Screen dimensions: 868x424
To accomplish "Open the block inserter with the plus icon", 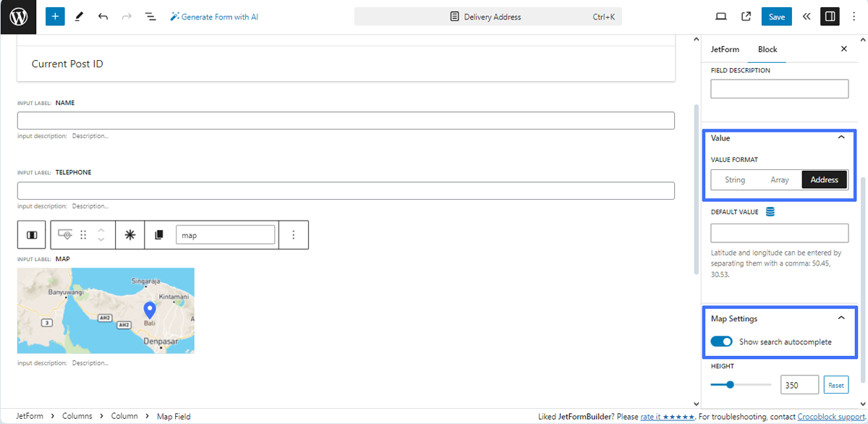I will pyautogui.click(x=55, y=16).
